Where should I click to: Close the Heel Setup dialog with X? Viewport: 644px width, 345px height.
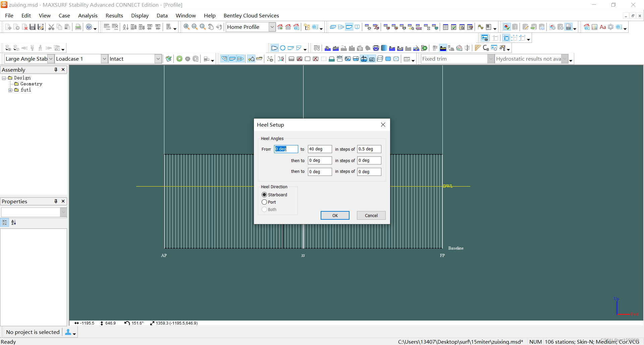click(383, 125)
